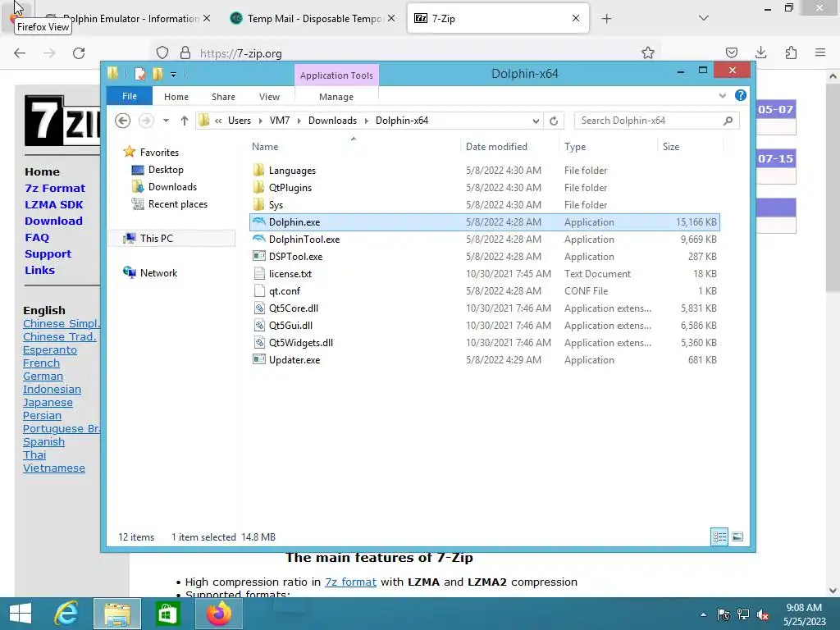This screenshot has height=630, width=840.
Task: Bookmark this page with star icon
Action: coord(648,53)
